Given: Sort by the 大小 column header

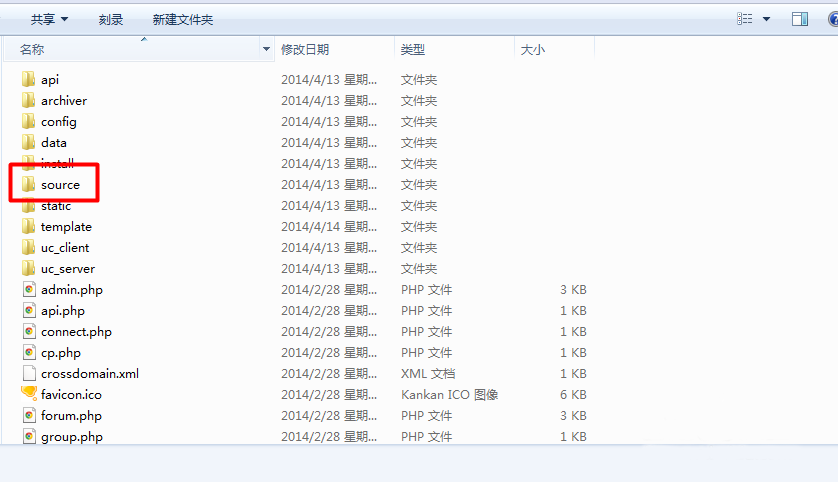Looking at the screenshot, I should pos(533,50).
